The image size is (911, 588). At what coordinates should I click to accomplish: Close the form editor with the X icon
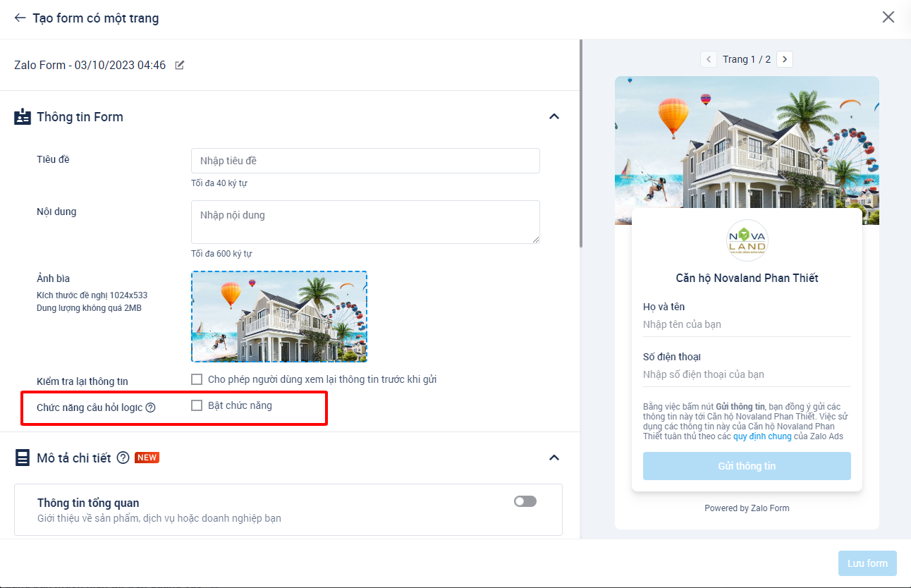point(888,17)
